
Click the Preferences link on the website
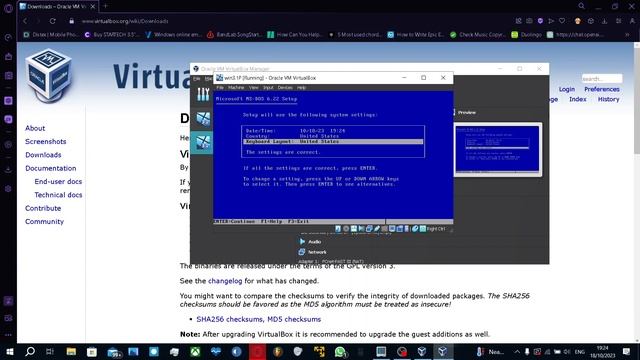pyautogui.click(x=602, y=89)
